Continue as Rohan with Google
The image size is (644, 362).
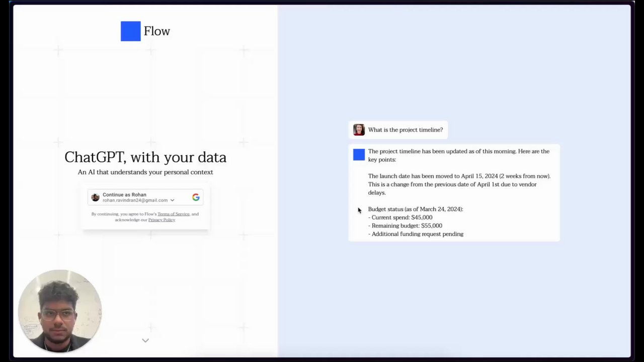tap(146, 197)
